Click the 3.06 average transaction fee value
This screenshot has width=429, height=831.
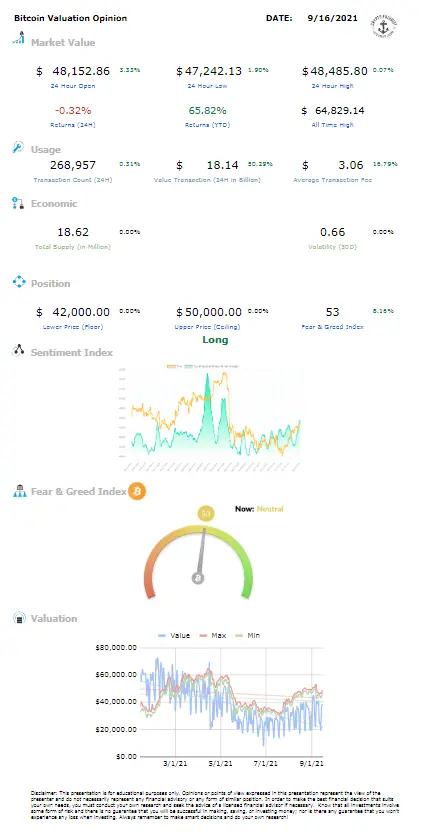click(351, 165)
